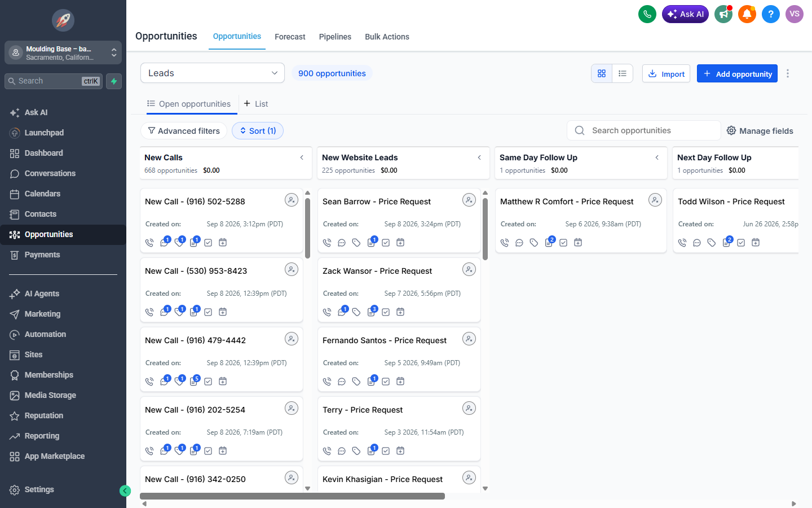The image size is (812, 508).
Task: Open the Moulding Base account switcher
Action: (63, 52)
